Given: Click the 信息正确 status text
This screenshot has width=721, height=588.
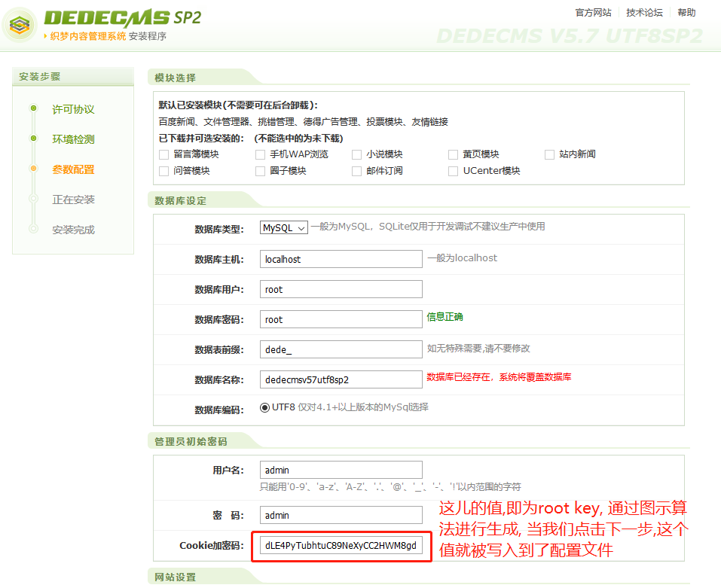Looking at the screenshot, I should click(x=445, y=317).
